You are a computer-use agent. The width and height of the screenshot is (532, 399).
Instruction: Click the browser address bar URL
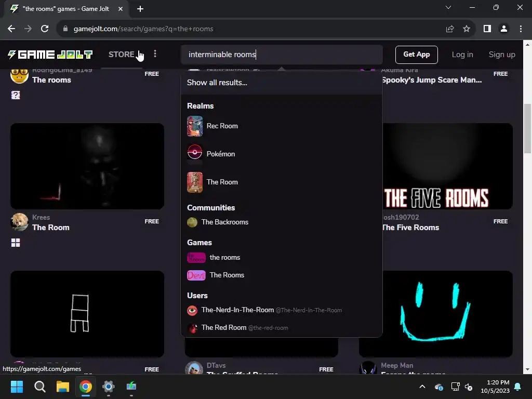tap(143, 29)
